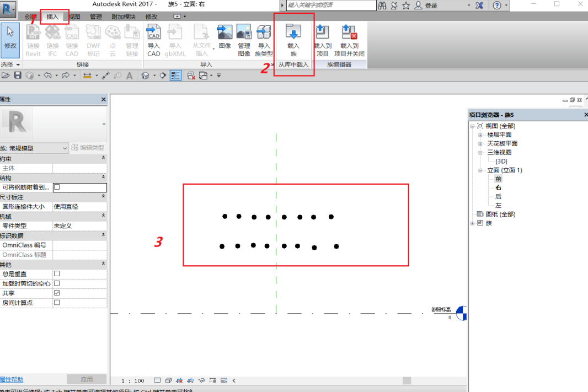The width and height of the screenshot is (588, 392).
Task: Click the 1 : 100 view scale
Action: pyautogui.click(x=133, y=380)
